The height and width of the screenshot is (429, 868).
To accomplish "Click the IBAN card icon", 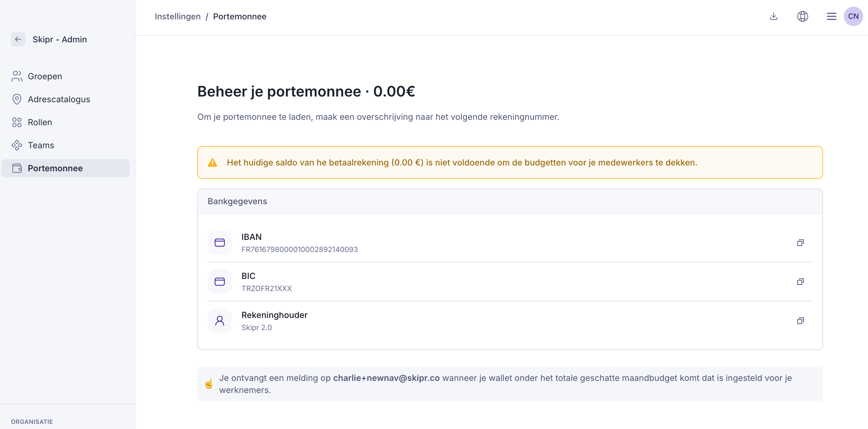I will [x=219, y=243].
